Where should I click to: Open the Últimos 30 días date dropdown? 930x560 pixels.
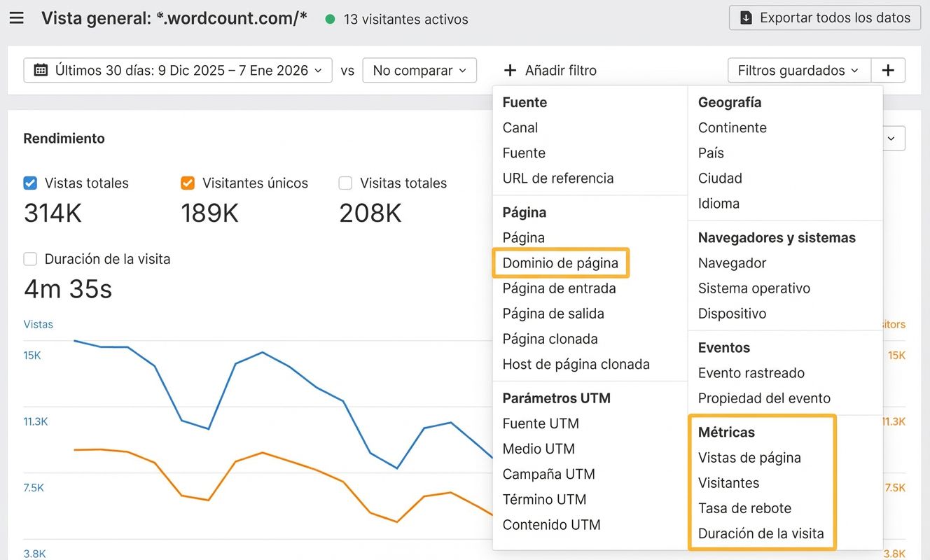pos(178,71)
